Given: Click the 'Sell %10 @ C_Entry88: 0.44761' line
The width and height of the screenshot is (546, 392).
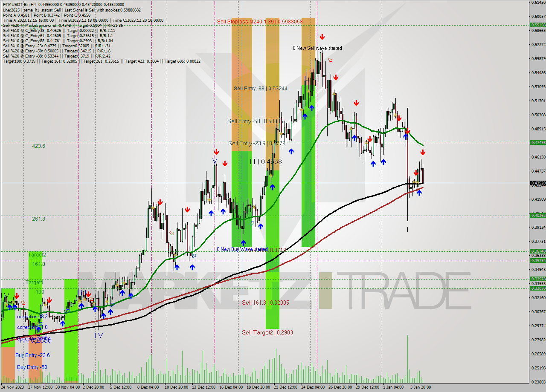Looking at the screenshot, I should (x=58, y=40).
